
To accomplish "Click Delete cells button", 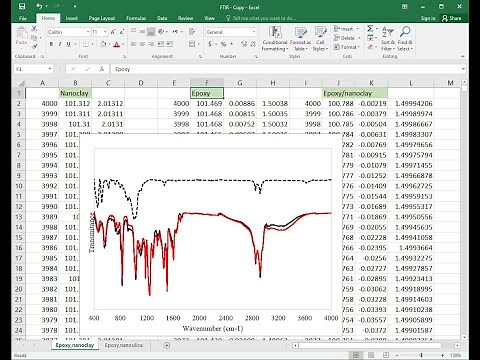I will tap(346, 38).
